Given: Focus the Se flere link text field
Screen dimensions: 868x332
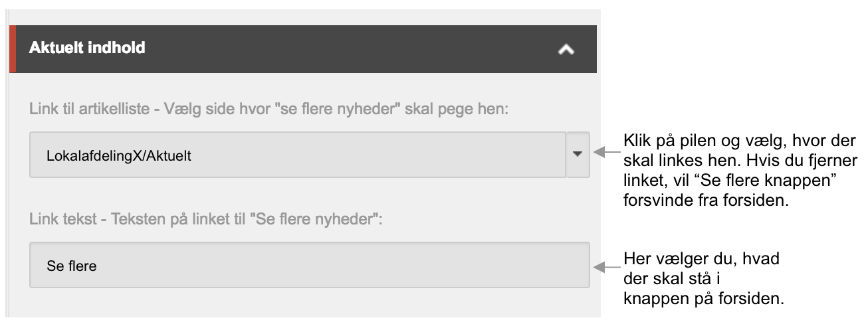Looking at the screenshot, I should coord(309,266).
